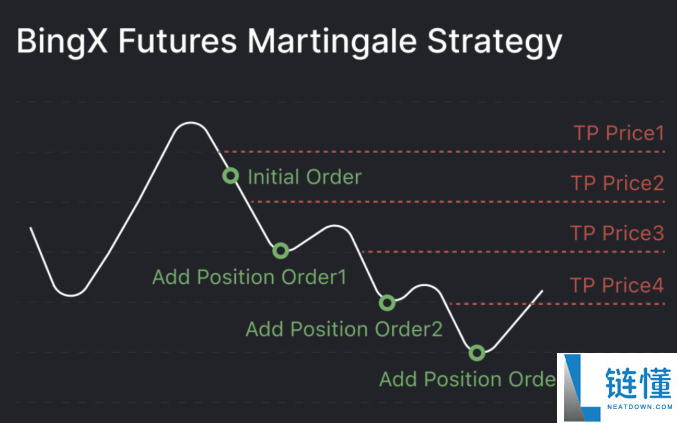The height and width of the screenshot is (423, 677).
Task: Click the Initial Order circle marker
Action: (x=231, y=176)
